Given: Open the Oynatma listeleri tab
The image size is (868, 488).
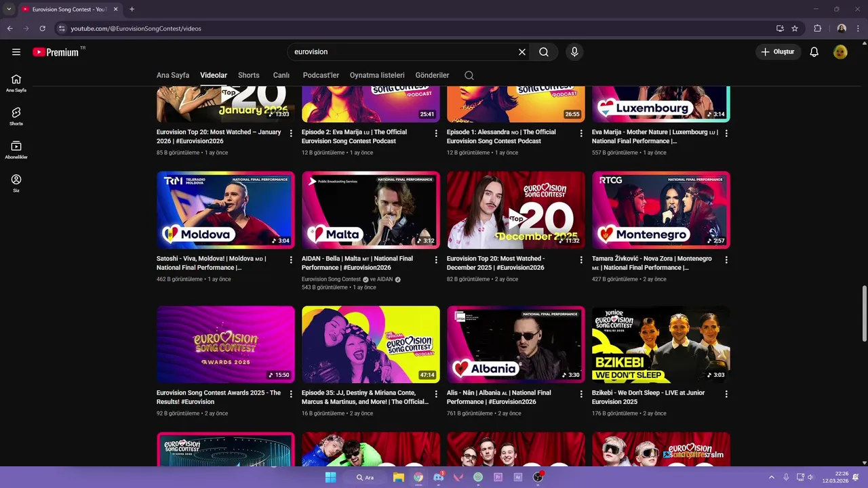Looking at the screenshot, I should click(x=377, y=75).
